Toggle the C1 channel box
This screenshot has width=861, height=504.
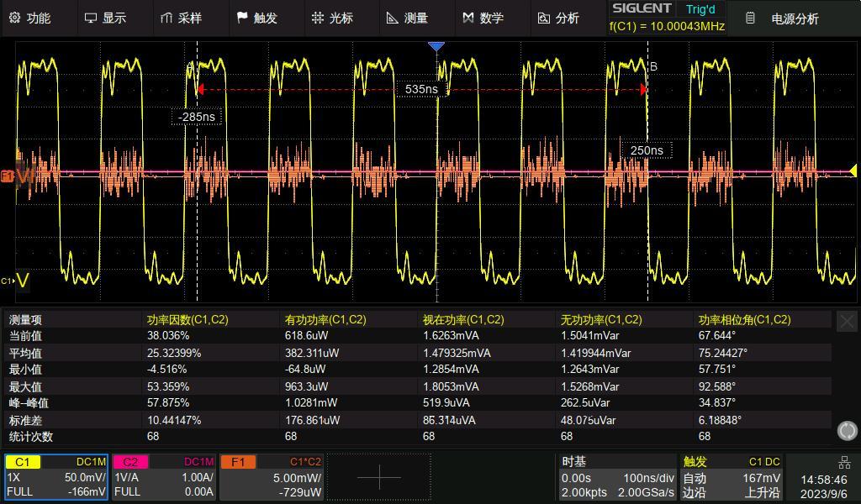pos(56,476)
